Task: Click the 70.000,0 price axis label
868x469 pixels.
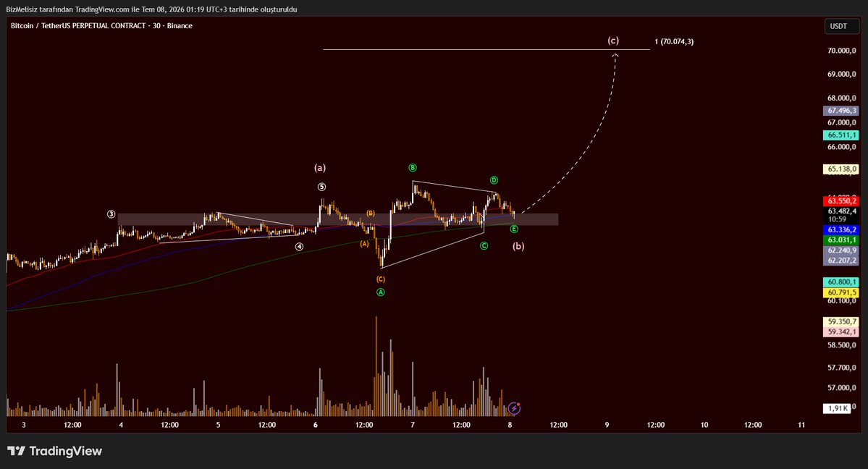Action: (841, 51)
